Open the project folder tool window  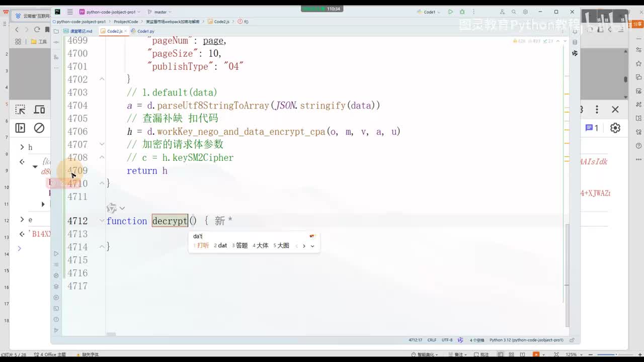point(56,31)
